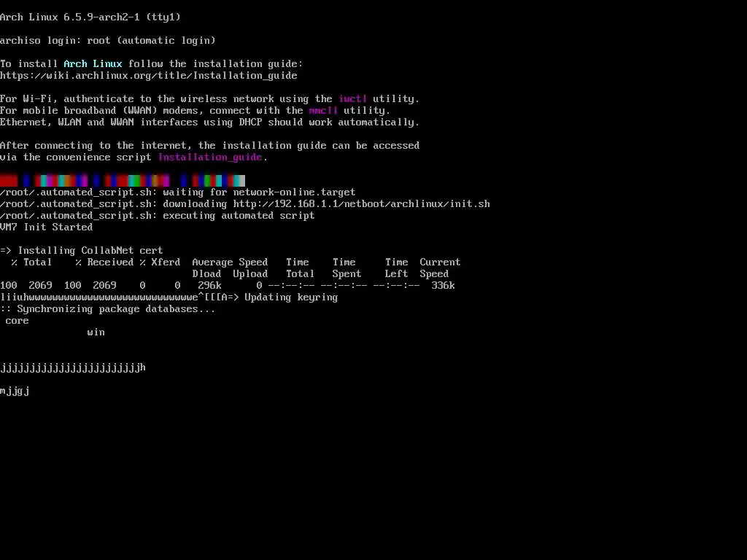Click the magenta 'Installation_guide' script name
Image resolution: width=747 pixels, height=560 pixels.
click(210, 157)
